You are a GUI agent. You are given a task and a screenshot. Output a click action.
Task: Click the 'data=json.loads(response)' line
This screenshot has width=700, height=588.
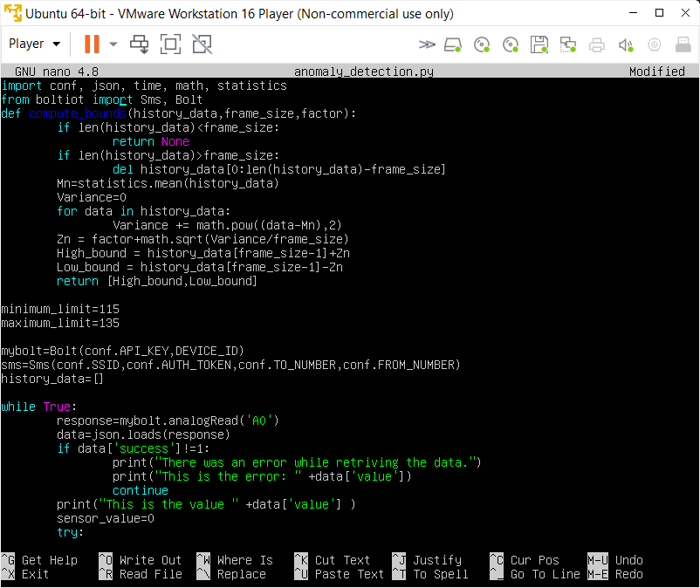pos(143,434)
